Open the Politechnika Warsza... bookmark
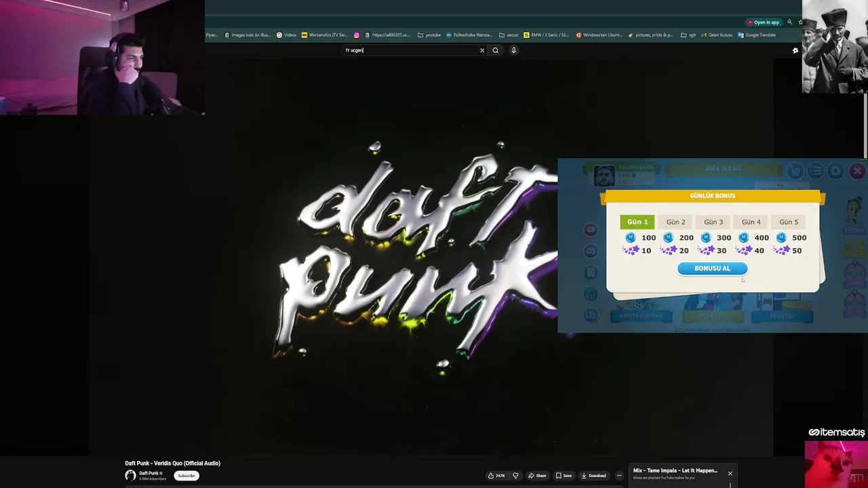Viewport: 868px width, 488px height. [x=469, y=35]
